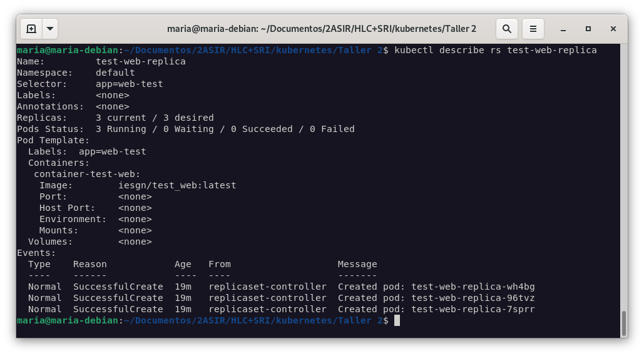Click the pod name test-web-replica-7sprr
644x356 pixels.
click(x=473, y=309)
